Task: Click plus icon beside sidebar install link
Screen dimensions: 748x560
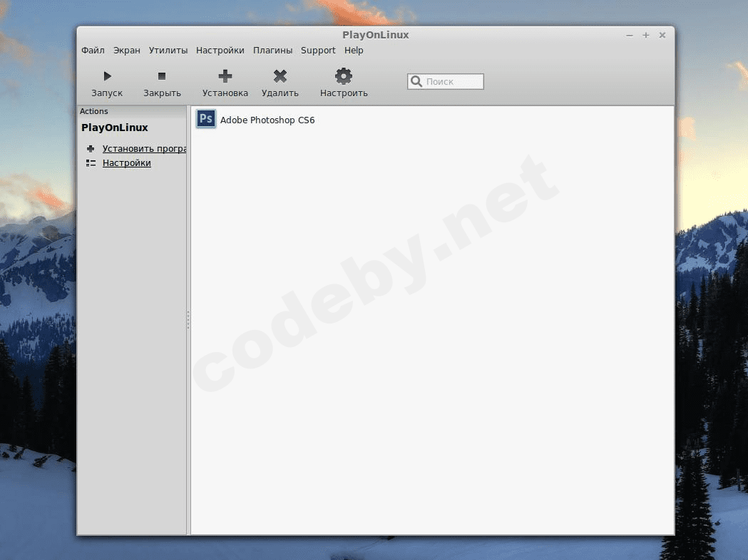Action: coord(91,149)
